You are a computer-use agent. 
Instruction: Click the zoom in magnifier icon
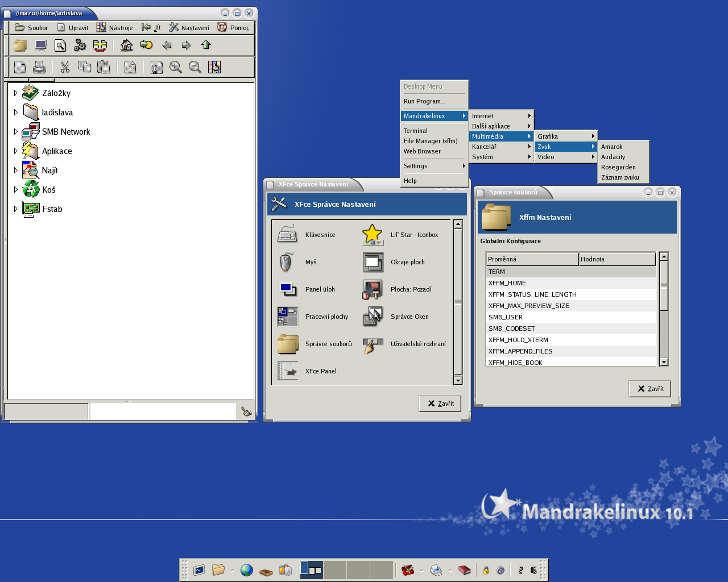[176, 67]
